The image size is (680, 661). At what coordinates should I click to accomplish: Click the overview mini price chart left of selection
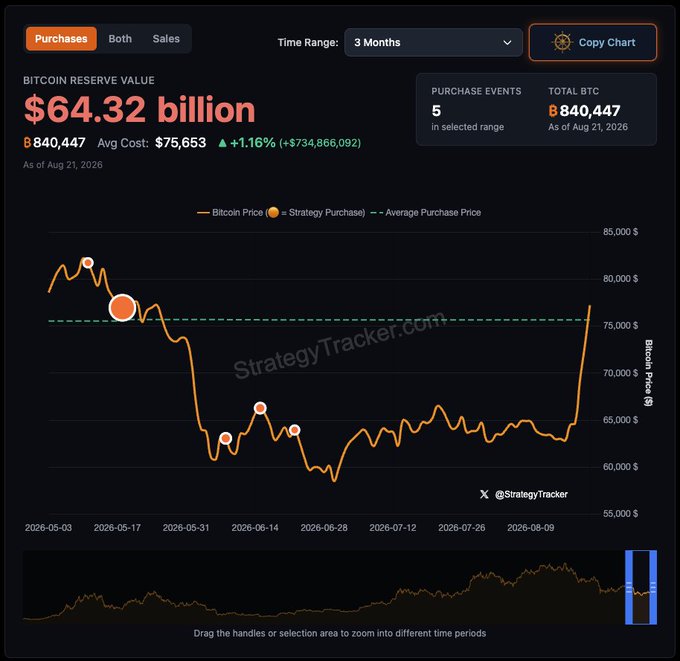pyautogui.click(x=324, y=590)
